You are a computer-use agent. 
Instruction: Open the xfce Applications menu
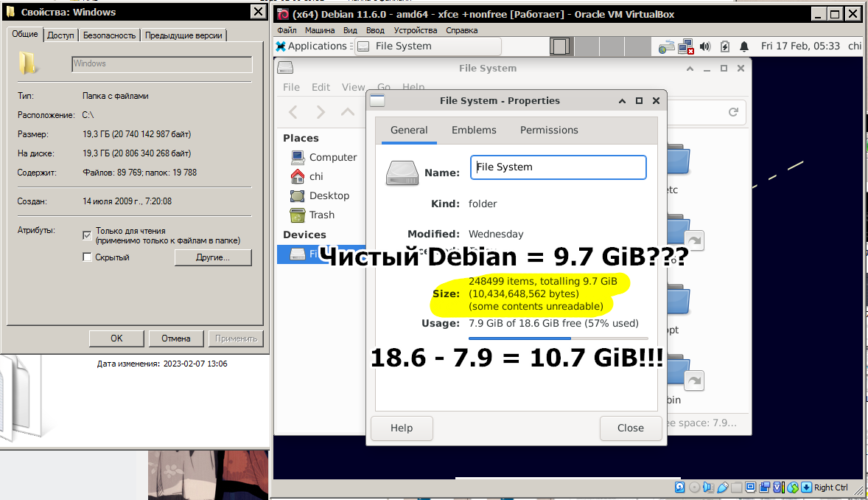click(313, 46)
